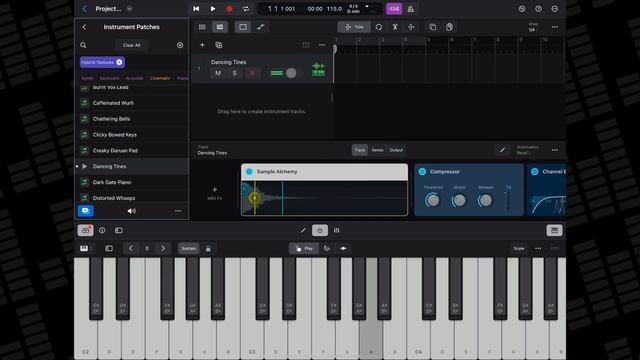Open the help question mark icon
The width and height of the screenshot is (640, 360).
pyautogui.click(x=538, y=9)
